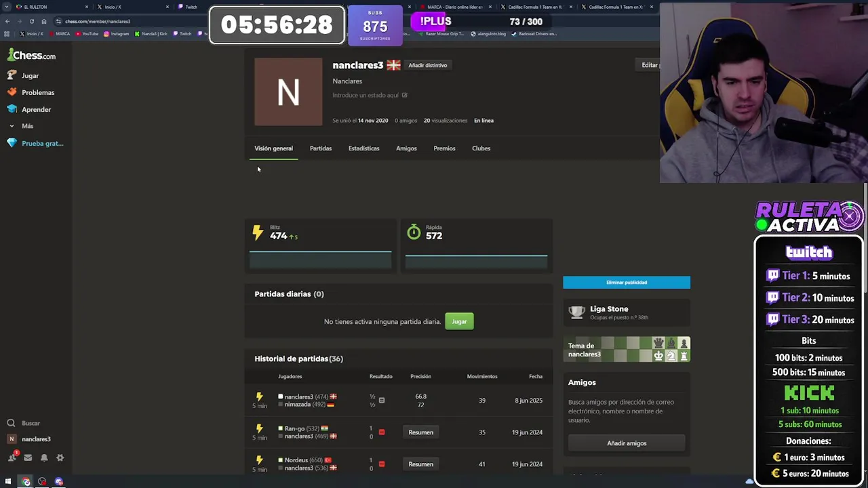The width and height of the screenshot is (868, 488).
Task: Click edit status pencil icon
Action: pos(404,96)
